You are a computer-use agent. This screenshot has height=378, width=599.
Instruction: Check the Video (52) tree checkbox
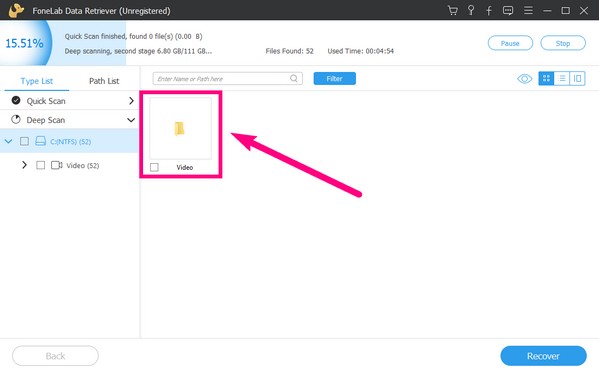40,165
